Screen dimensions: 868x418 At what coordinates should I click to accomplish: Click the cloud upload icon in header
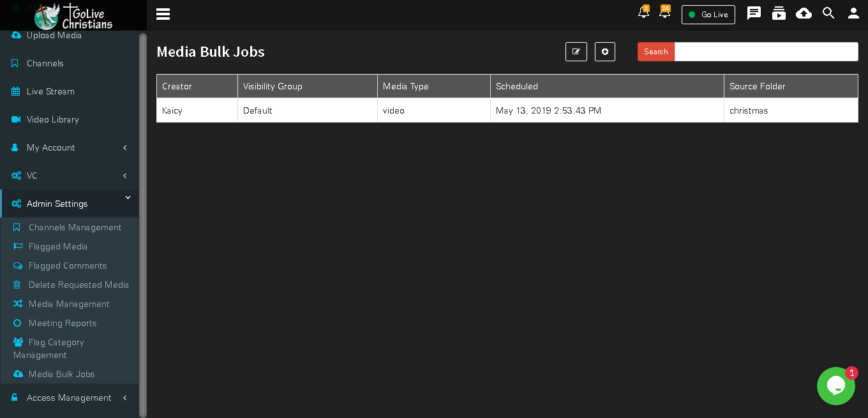tap(804, 13)
